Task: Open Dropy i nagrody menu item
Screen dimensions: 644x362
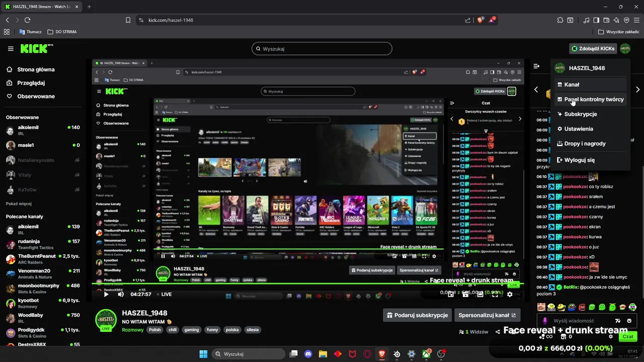Action: pyautogui.click(x=591, y=143)
